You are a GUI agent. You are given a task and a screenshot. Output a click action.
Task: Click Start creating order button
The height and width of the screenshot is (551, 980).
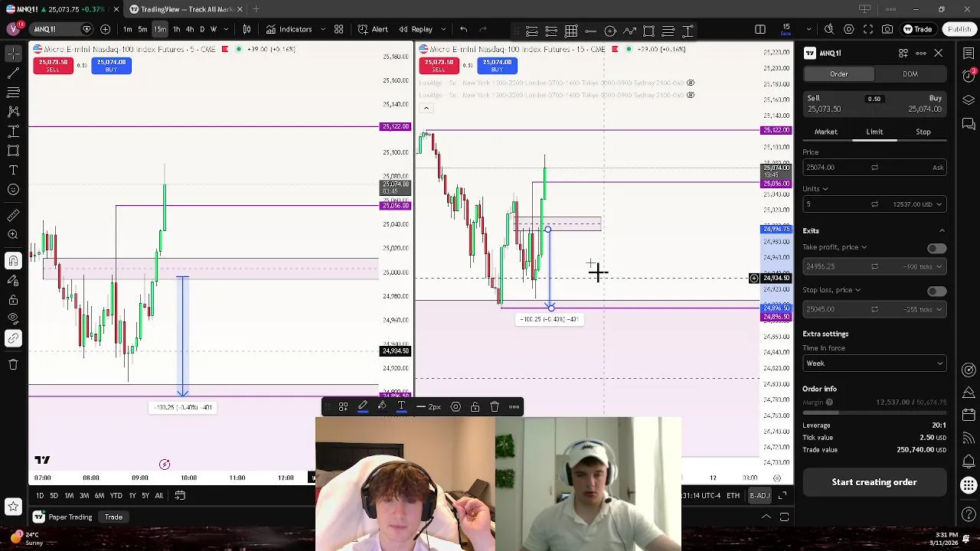(x=874, y=482)
